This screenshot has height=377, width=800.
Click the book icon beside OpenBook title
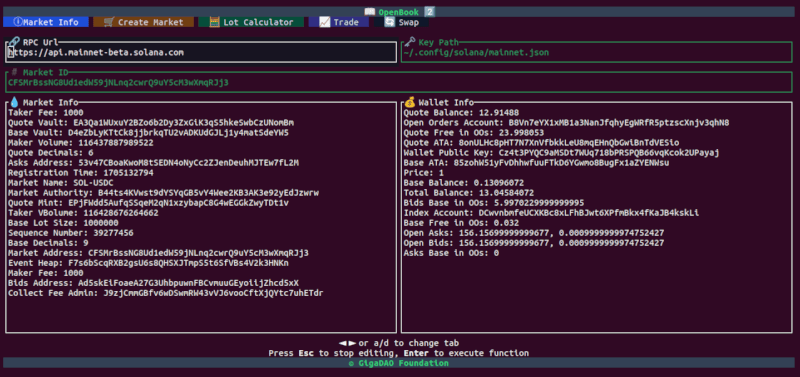pyautogui.click(x=370, y=12)
